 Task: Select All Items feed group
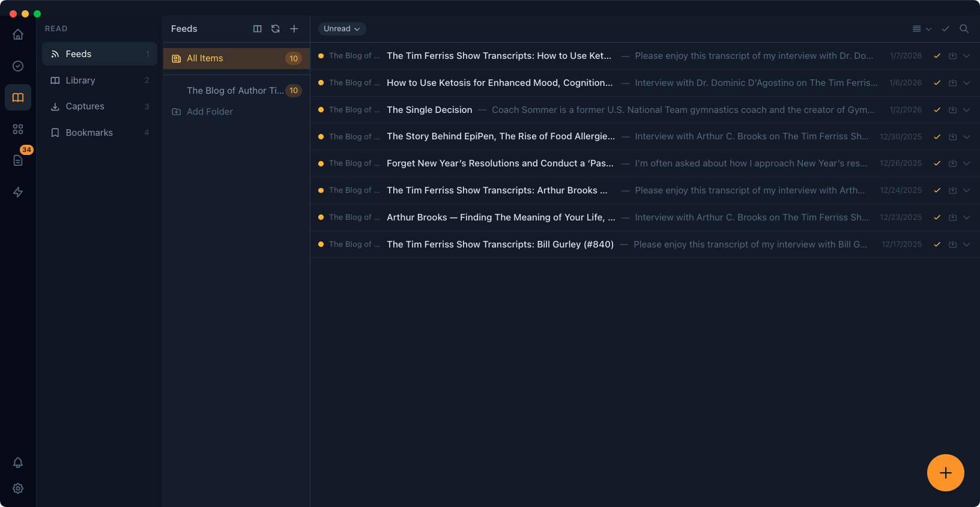pos(237,58)
